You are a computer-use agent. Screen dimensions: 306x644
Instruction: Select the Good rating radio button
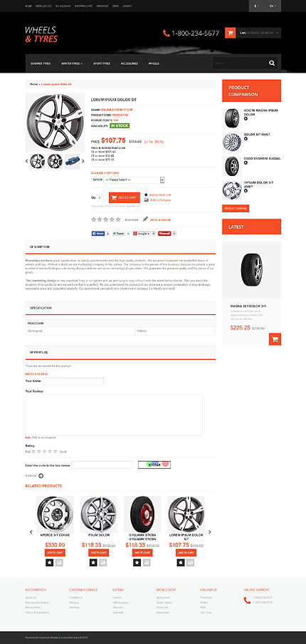pos(56,452)
